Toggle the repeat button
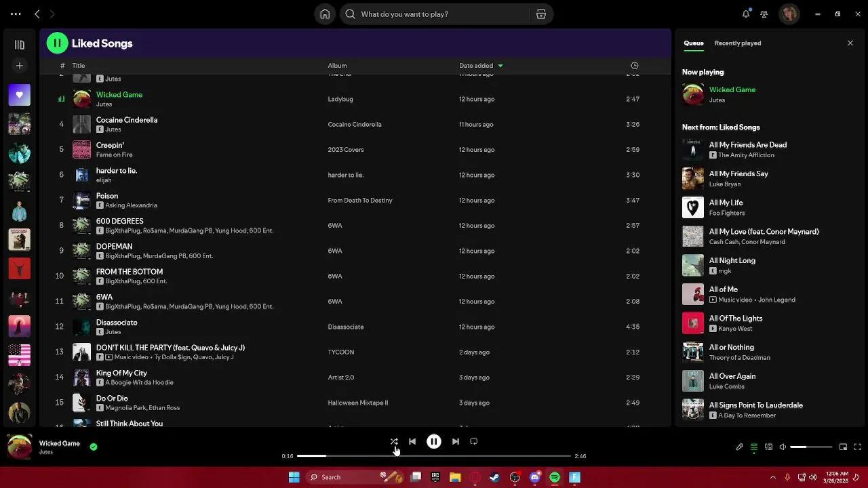The height and width of the screenshot is (488, 868). pyautogui.click(x=474, y=441)
